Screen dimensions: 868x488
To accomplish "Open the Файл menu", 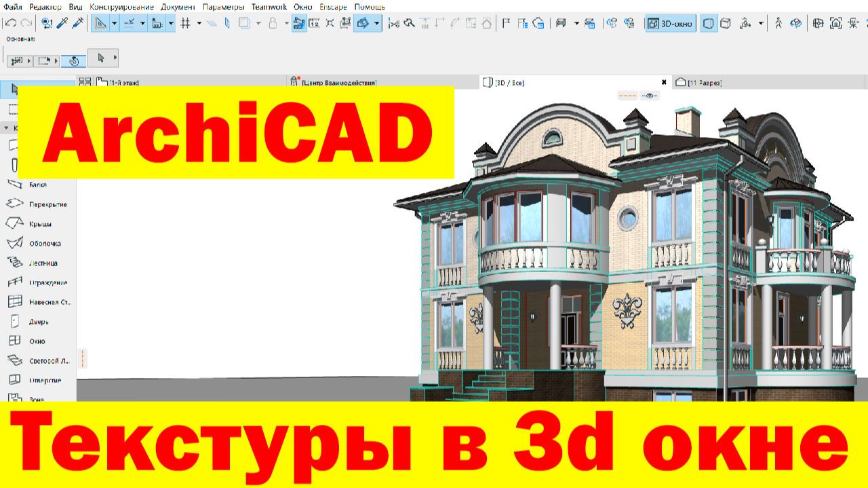I will click(x=13, y=7).
